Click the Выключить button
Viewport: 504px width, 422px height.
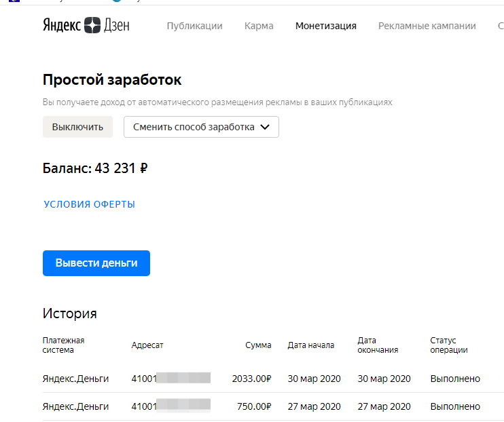[77, 127]
